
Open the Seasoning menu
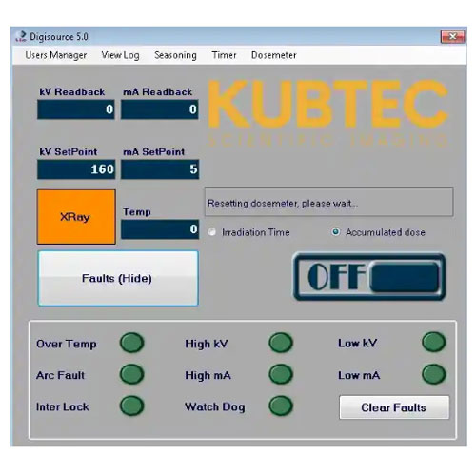tap(175, 55)
